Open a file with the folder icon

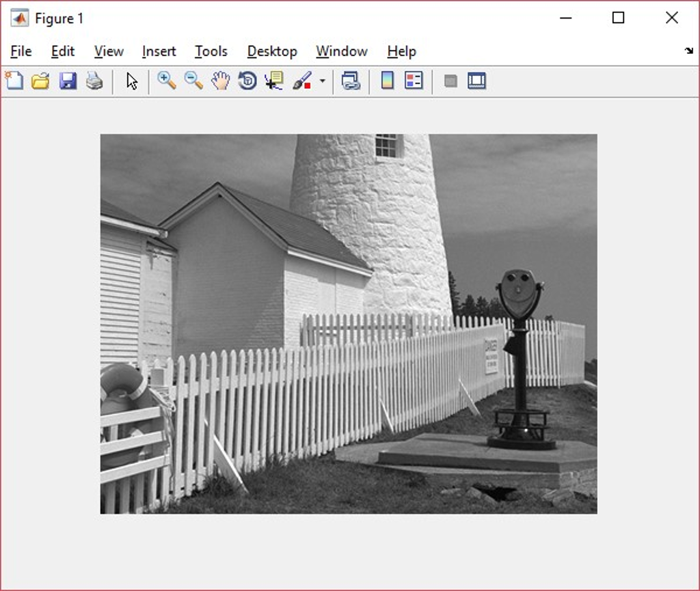pos(40,81)
